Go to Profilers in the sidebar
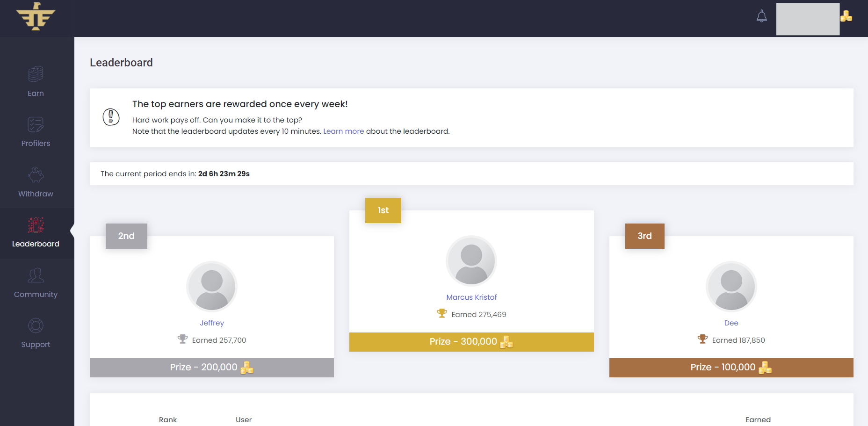This screenshot has height=426, width=868. coord(36,143)
